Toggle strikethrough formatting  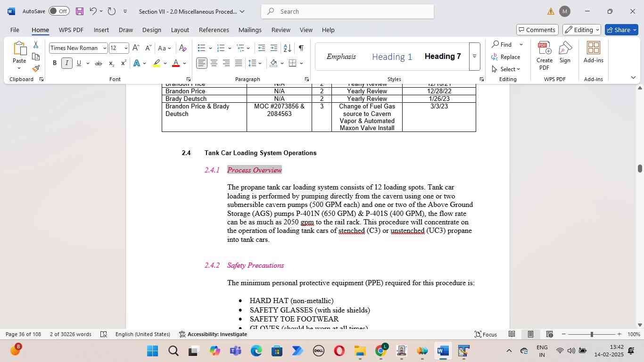point(99,63)
